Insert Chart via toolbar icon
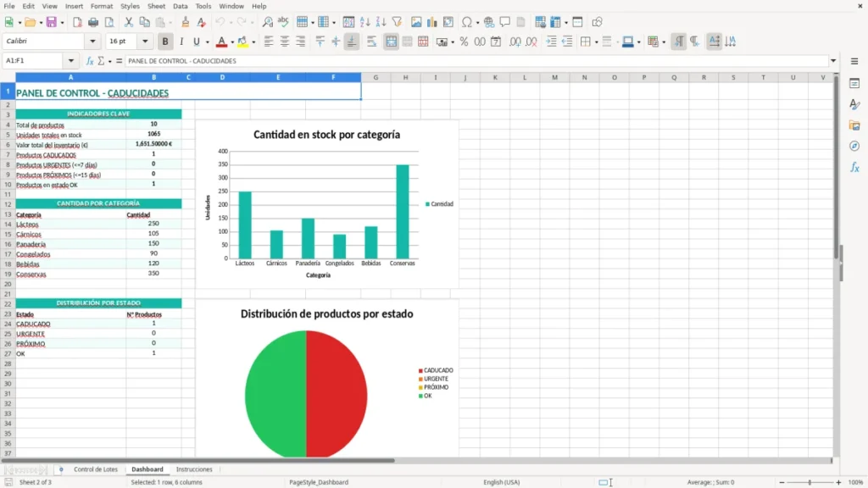 [432, 22]
